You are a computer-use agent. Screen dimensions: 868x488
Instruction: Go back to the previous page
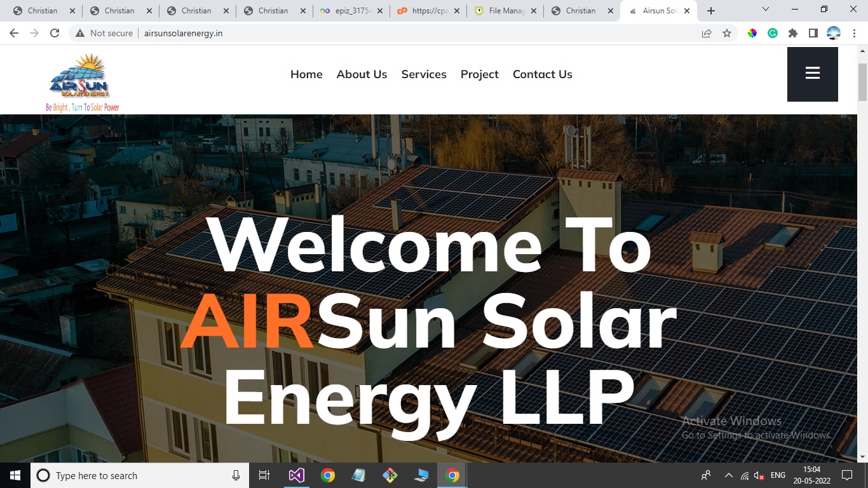[14, 33]
